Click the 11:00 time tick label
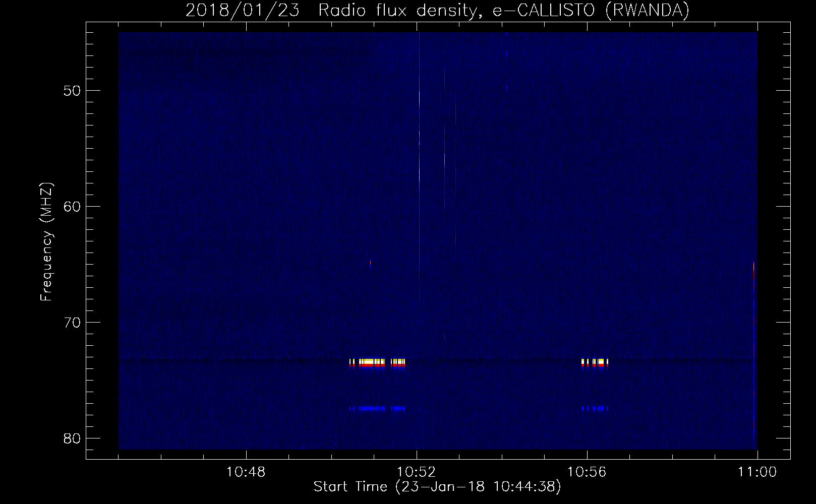Viewport: 816px width, 504px height. pos(757,472)
